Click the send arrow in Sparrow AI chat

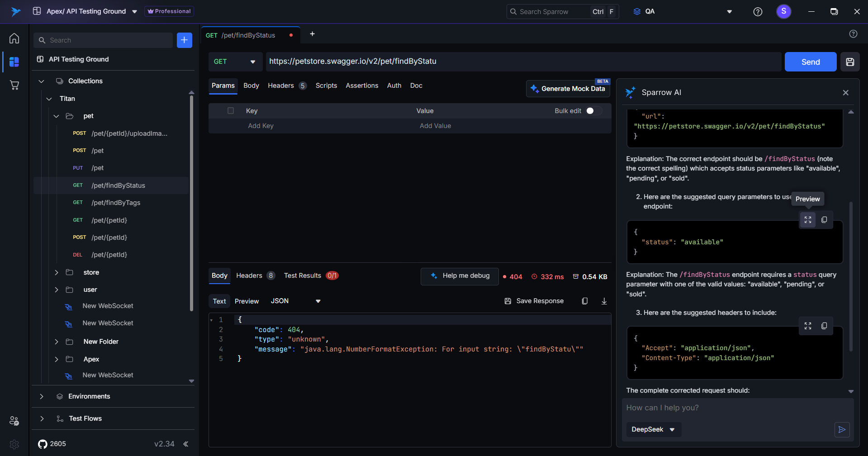842,429
